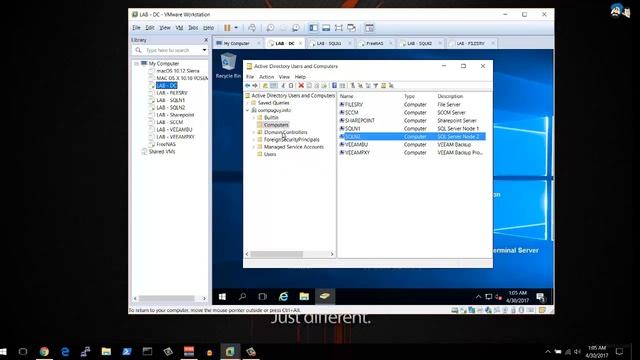Open the Snapshot Manager toolbar icon
This screenshot has width=640, height=360.
coord(296,28)
